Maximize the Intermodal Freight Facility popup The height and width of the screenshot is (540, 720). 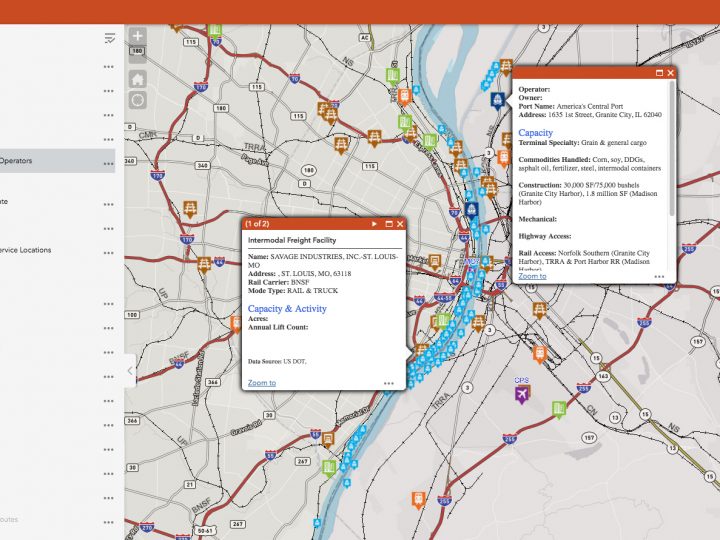click(387, 224)
